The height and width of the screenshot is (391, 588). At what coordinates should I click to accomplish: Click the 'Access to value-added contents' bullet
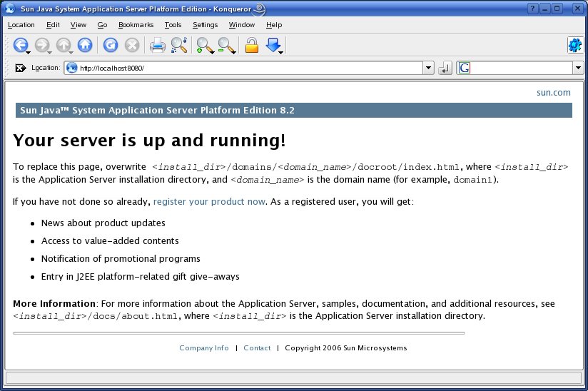tap(110, 240)
